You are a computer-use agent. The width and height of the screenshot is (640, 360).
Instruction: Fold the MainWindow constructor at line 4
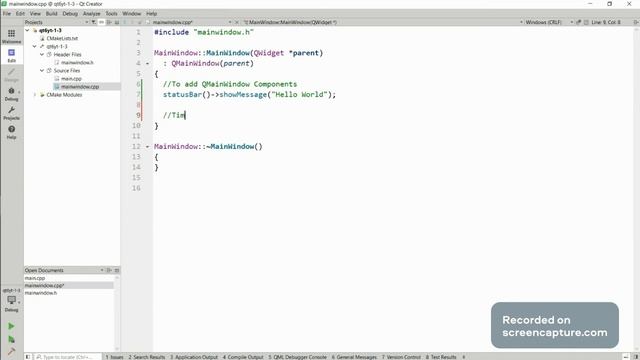[x=148, y=63]
